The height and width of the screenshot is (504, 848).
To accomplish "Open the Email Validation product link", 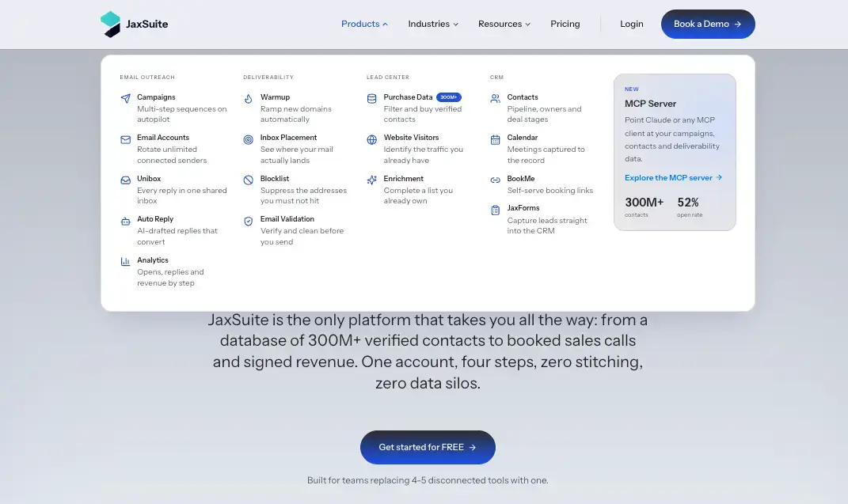I will tap(297, 230).
